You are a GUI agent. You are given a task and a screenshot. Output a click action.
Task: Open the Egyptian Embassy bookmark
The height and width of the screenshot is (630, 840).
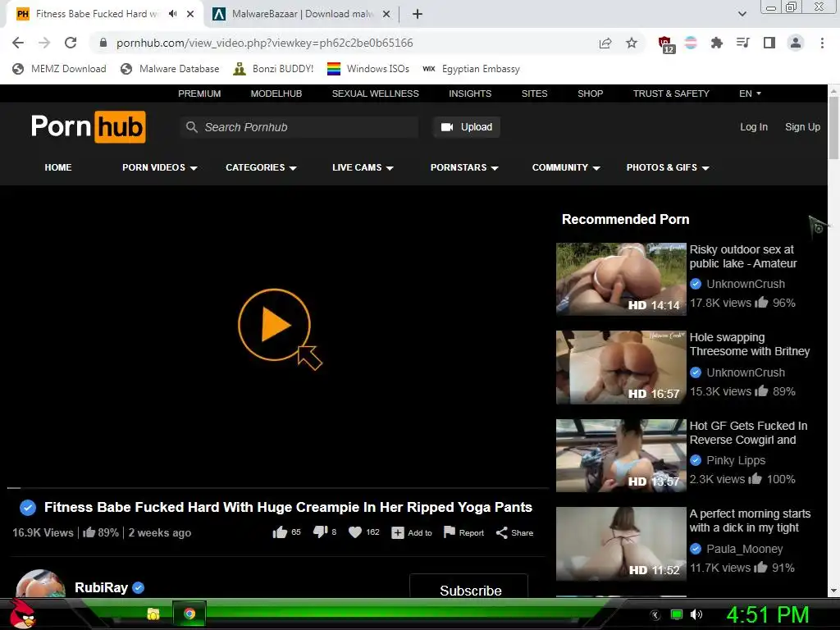pos(472,69)
